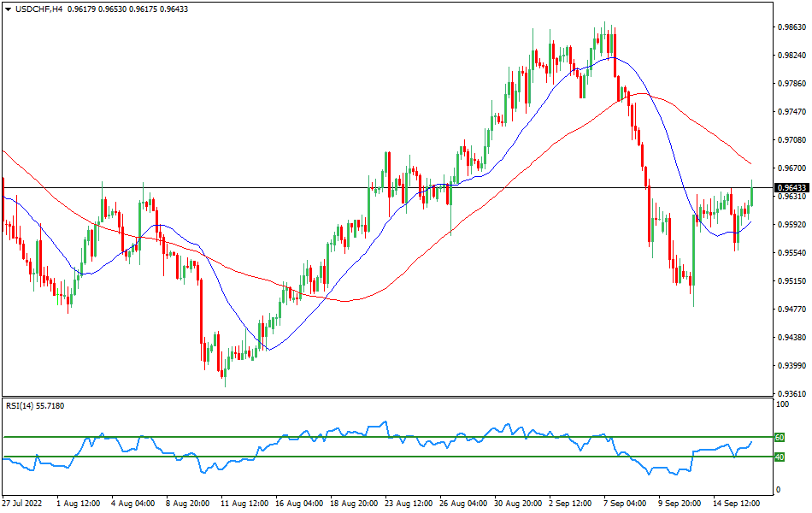
Task: Click the 0.95150 price scale label
Action: click(x=791, y=281)
